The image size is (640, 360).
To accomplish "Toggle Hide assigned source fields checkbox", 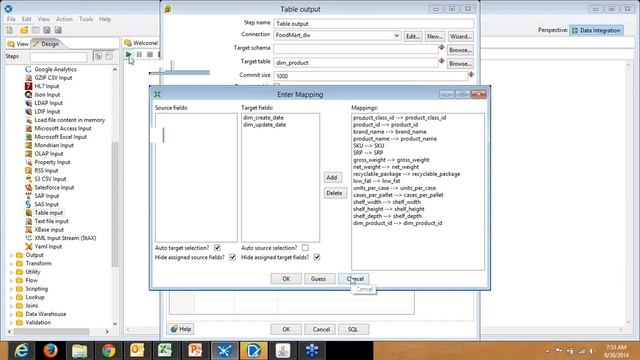I will pos(233,257).
